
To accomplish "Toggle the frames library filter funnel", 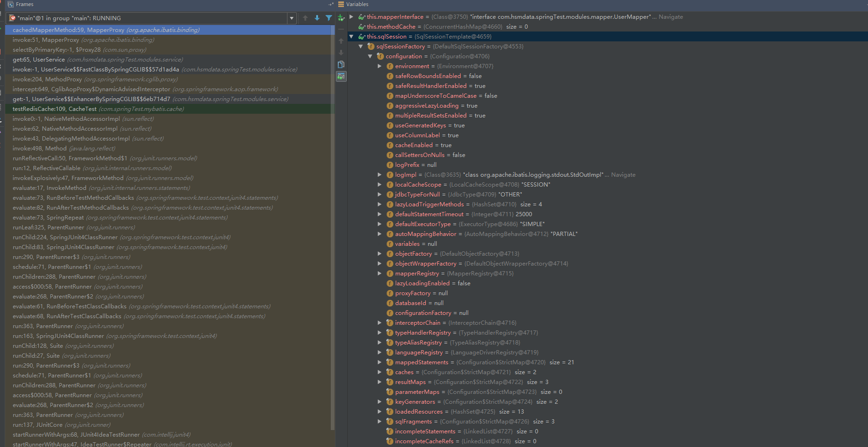I will [x=329, y=18].
